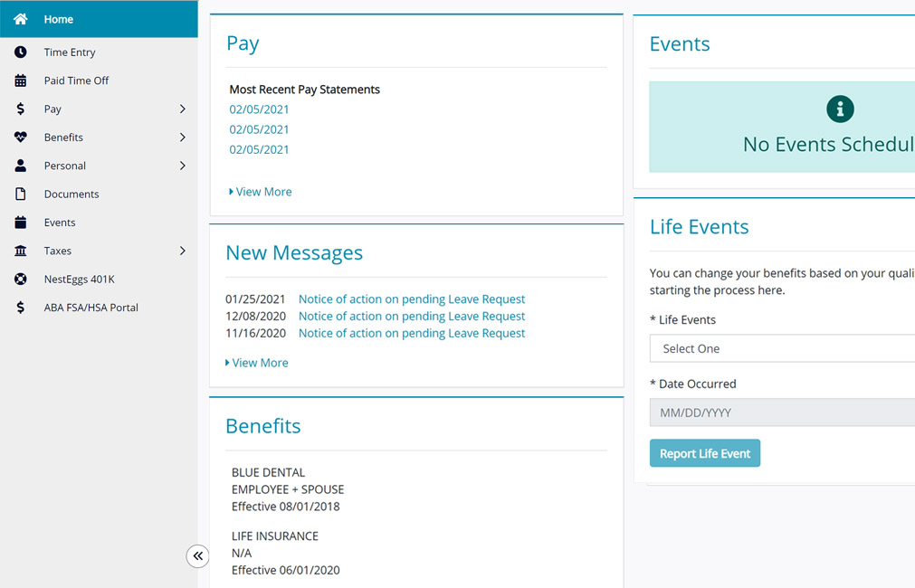The height and width of the screenshot is (588, 915).
Task: Click the Time Entry clock icon
Action: tap(21, 52)
